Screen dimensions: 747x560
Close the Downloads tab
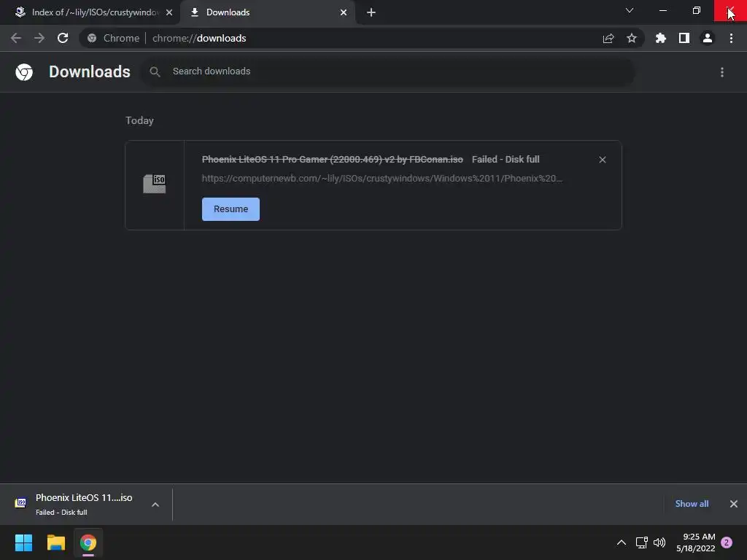coord(344,12)
